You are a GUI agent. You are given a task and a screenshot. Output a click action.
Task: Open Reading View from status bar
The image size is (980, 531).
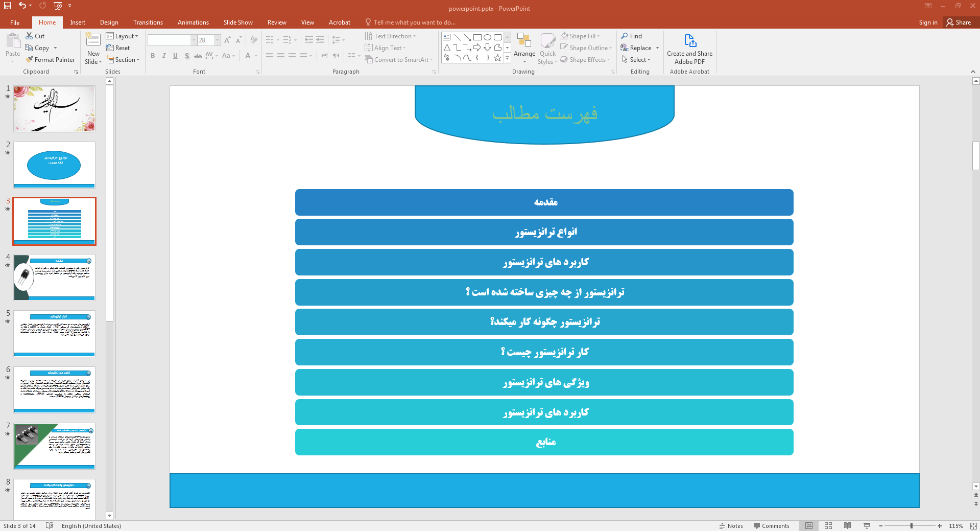coord(847,526)
